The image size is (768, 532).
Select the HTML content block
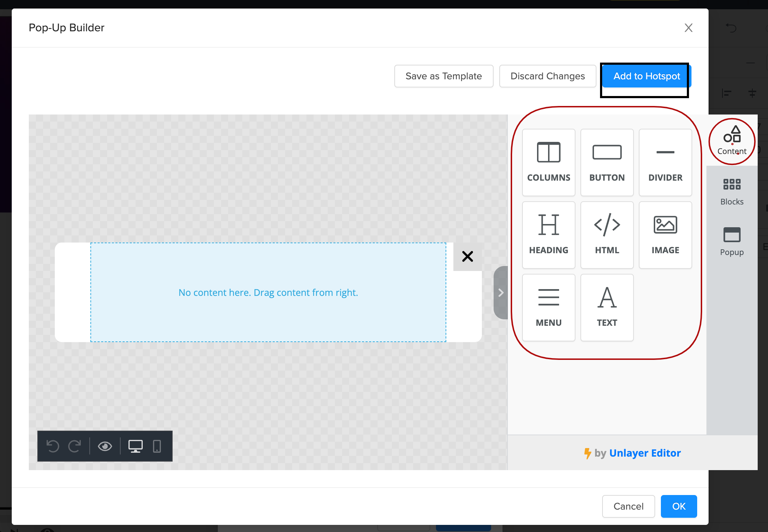pyautogui.click(x=607, y=235)
